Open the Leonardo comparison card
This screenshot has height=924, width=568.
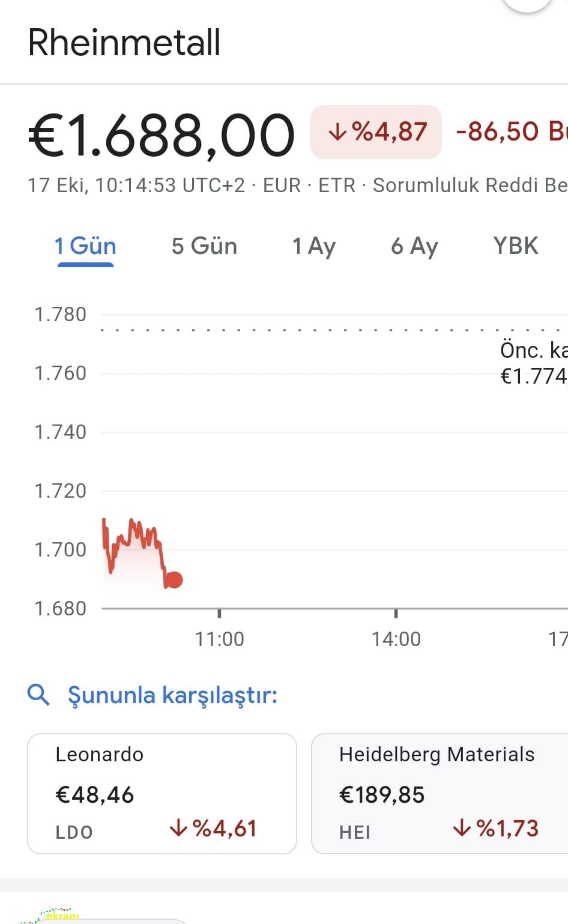(162, 793)
